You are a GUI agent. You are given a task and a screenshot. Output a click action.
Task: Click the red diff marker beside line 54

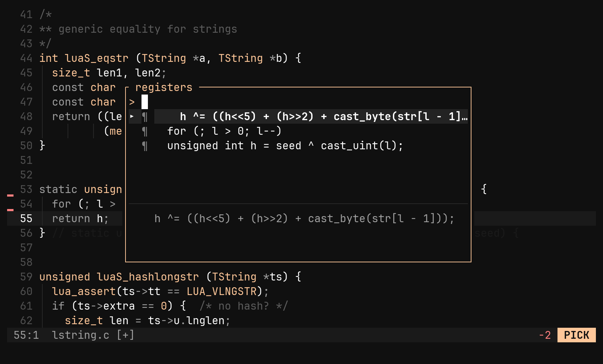pyautogui.click(x=10, y=210)
